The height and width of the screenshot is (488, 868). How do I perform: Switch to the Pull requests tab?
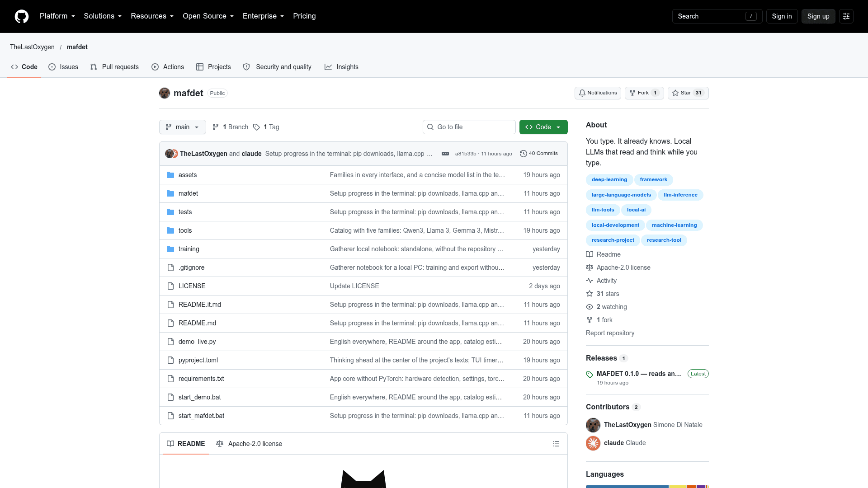click(x=114, y=67)
